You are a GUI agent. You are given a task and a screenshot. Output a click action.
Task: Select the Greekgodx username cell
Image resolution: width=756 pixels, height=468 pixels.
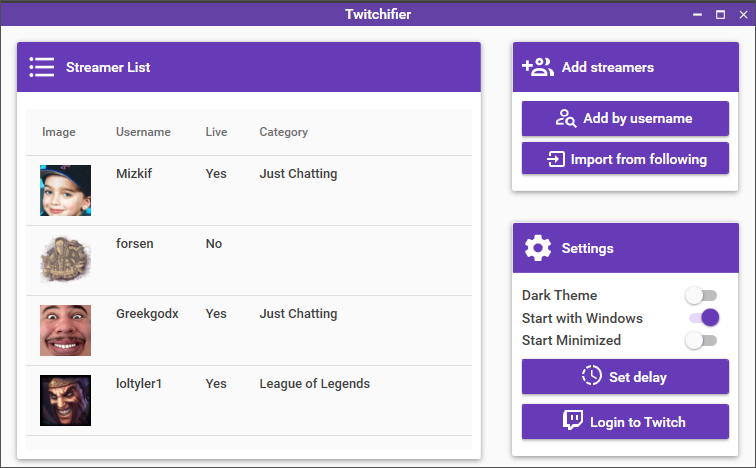tap(147, 314)
